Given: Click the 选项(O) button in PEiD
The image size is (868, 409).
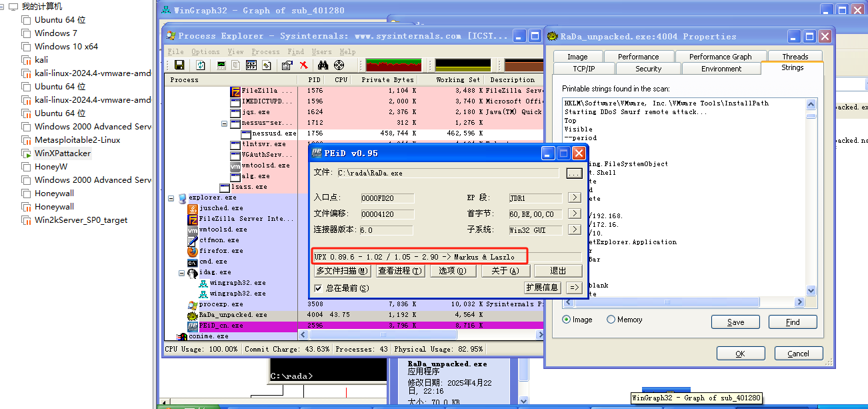Looking at the screenshot, I should 452,271.
